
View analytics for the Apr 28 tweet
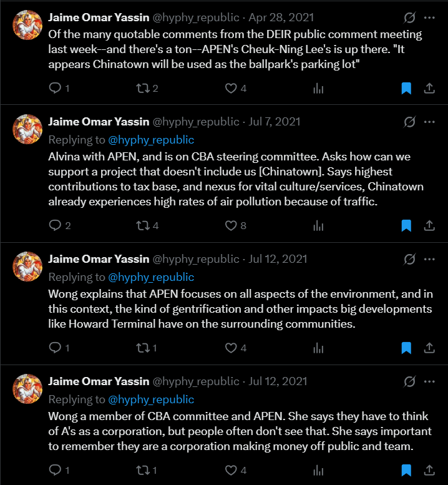point(318,88)
